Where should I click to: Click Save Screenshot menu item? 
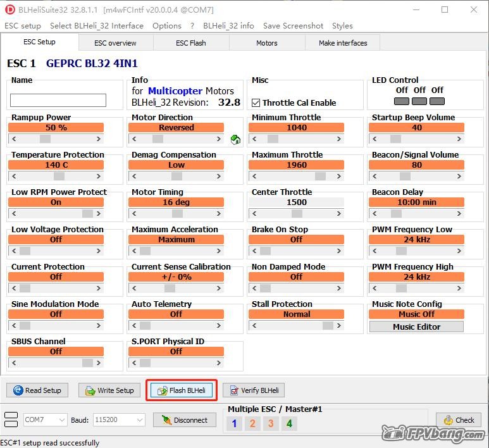(293, 25)
